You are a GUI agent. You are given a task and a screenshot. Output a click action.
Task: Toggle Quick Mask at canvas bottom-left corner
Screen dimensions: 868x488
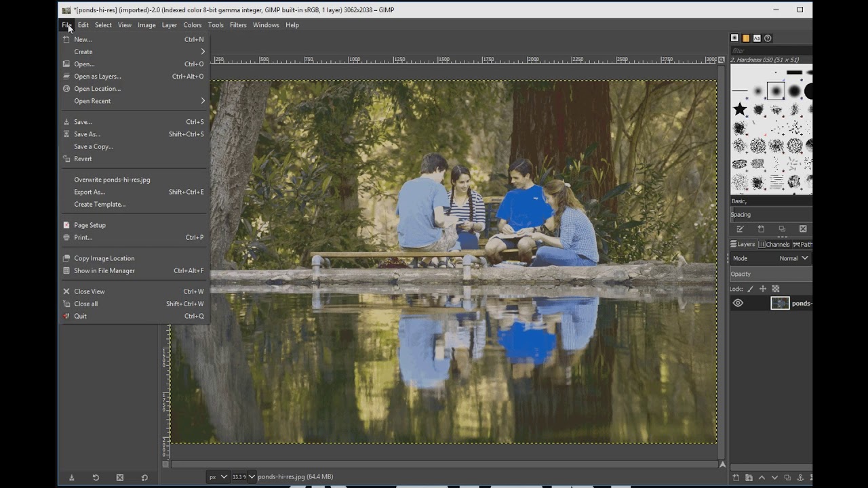[x=165, y=464]
